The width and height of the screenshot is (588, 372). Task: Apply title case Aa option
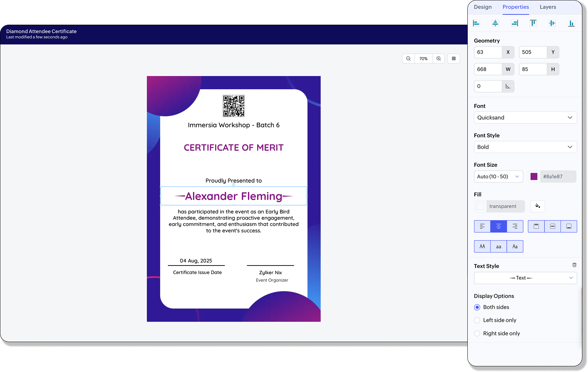pos(515,246)
